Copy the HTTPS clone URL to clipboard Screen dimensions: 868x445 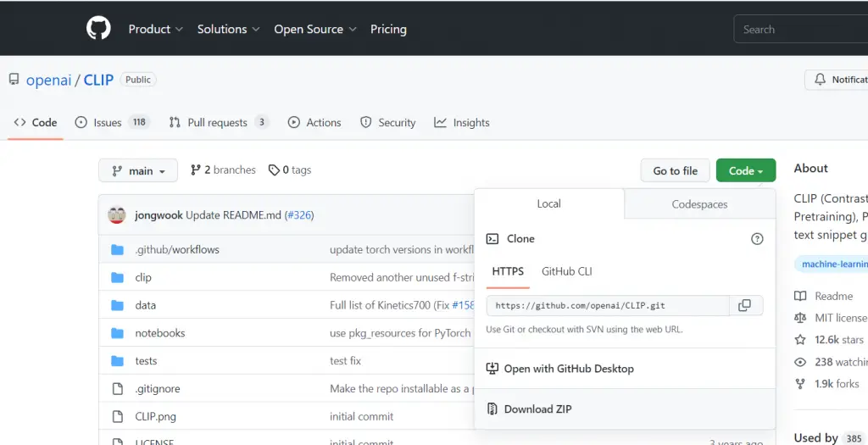point(744,306)
